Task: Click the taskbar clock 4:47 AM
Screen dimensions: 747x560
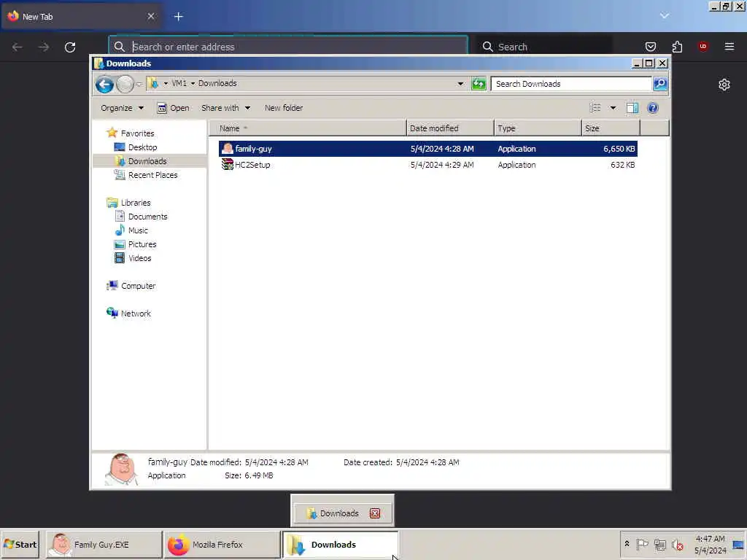Action: (x=710, y=539)
